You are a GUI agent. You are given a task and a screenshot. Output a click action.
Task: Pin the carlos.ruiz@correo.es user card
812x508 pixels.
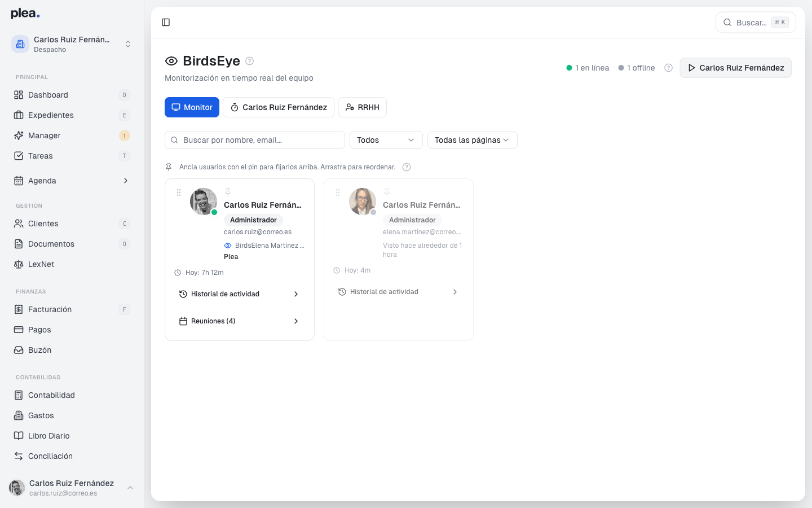click(228, 192)
